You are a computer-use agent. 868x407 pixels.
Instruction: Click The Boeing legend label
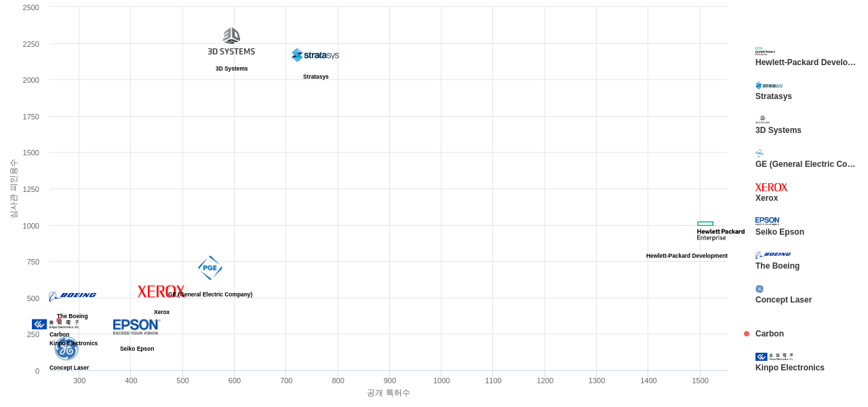777,266
